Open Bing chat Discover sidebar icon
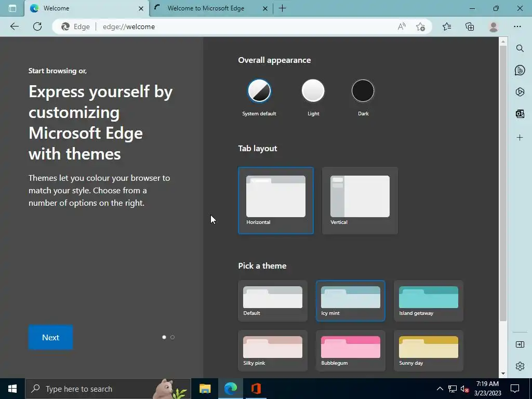Image resolution: width=532 pixels, height=399 pixels. [520, 70]
